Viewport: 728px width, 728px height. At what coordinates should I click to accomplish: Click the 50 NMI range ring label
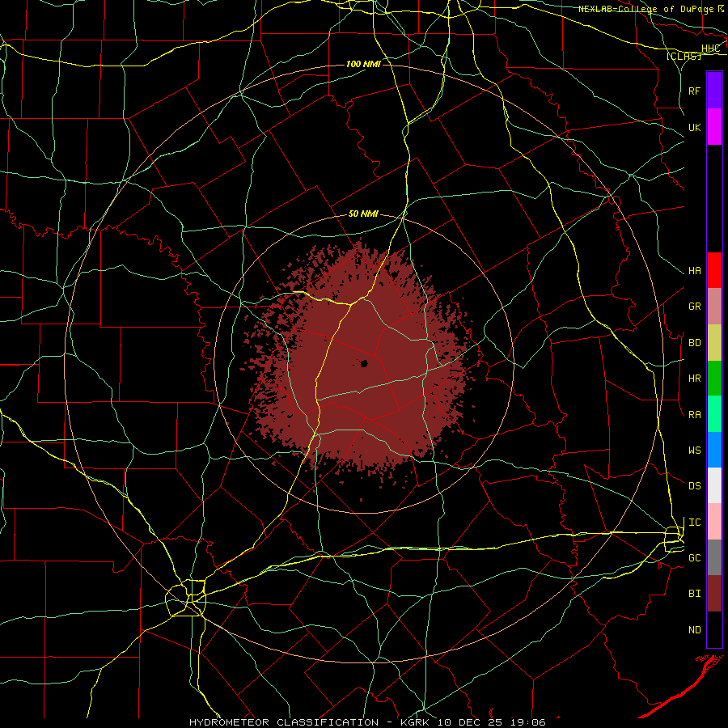click(x=363, y=214)
